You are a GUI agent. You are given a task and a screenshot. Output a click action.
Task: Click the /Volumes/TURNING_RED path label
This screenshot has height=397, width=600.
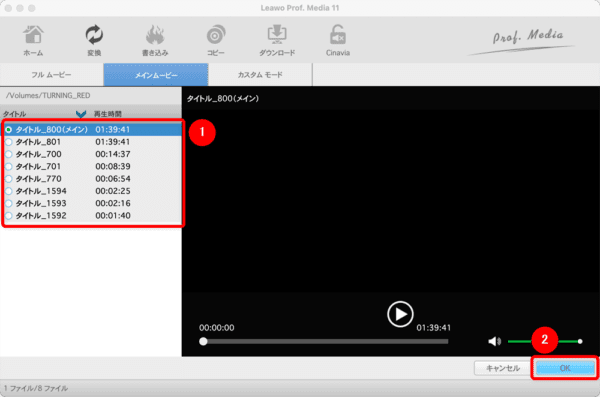click(x=48, y=96)
